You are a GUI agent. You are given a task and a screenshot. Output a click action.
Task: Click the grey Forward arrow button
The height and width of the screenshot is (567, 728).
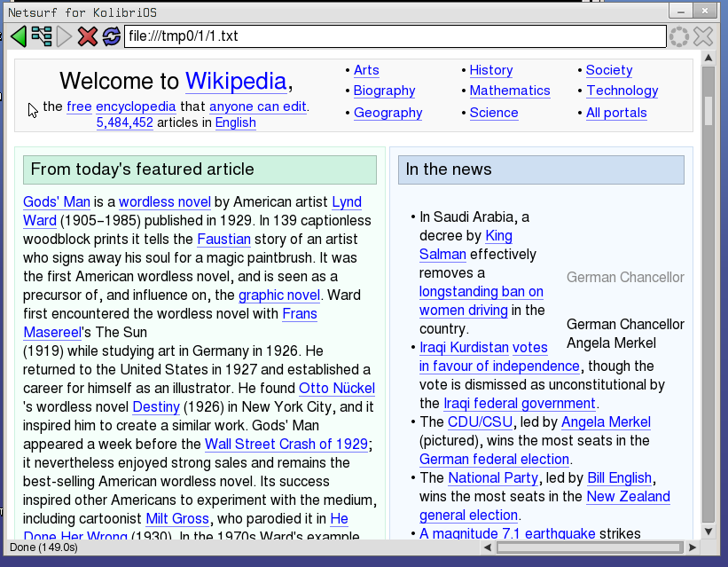pyautogui.click(x=64, y=36)
